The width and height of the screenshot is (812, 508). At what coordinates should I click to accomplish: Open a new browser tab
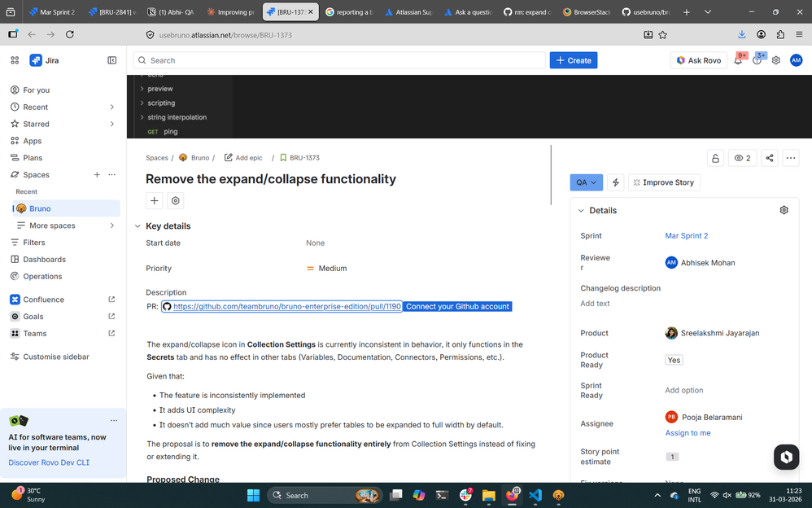[687, 12]
